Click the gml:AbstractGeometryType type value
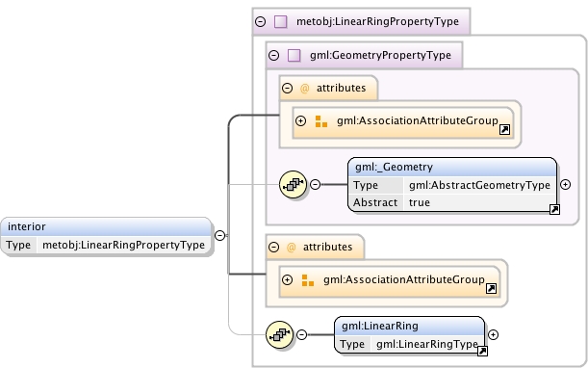Viewport: 588px width, 368px height. (x=479, y=185)
